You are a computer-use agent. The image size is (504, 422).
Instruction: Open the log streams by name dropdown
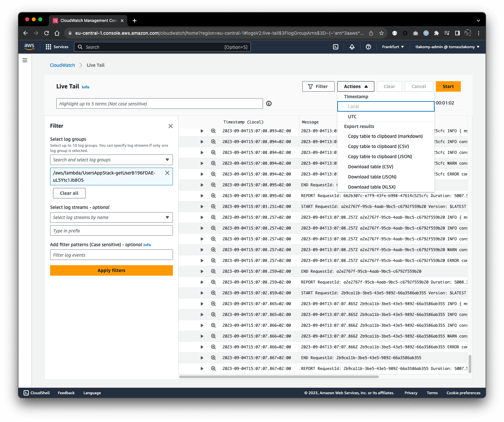[111, 217]
